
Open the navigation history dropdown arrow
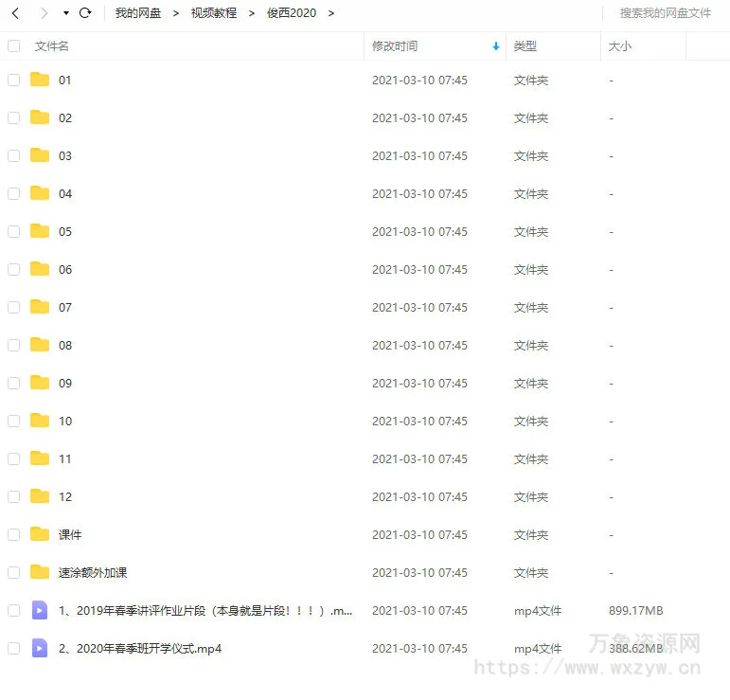click(66, 13)
